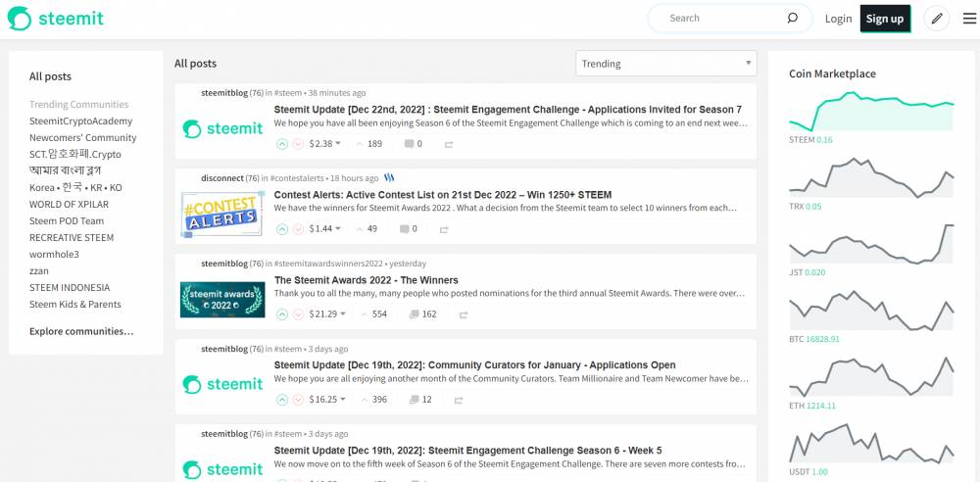Open the Engagement Challenge Season 6 Week 5 title
Image resolution: width=980 pixels, height=482 pixels.
point(468,450)
